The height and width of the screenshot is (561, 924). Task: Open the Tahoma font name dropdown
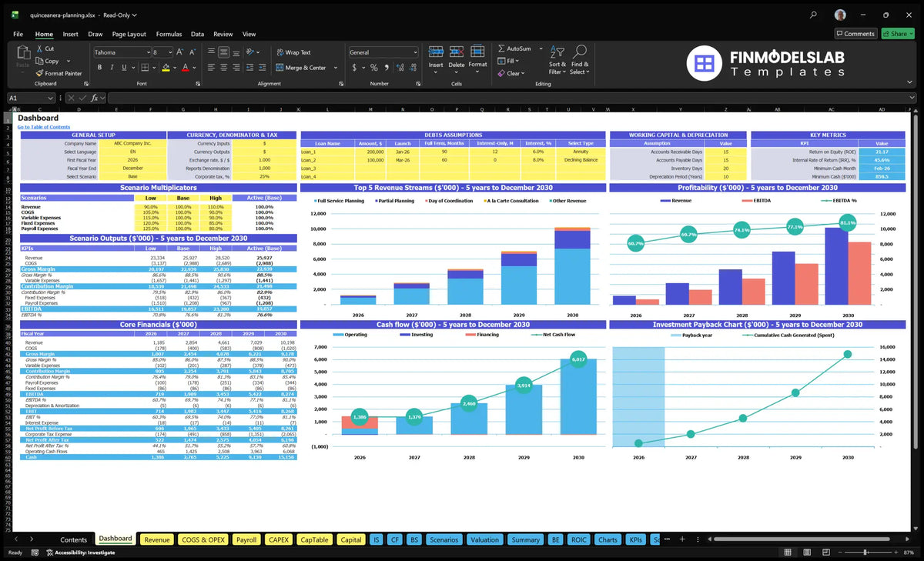click(x=147, y=52)
